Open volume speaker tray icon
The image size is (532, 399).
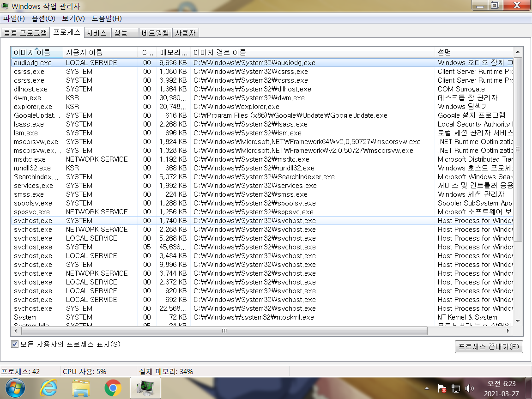[469, 388]
